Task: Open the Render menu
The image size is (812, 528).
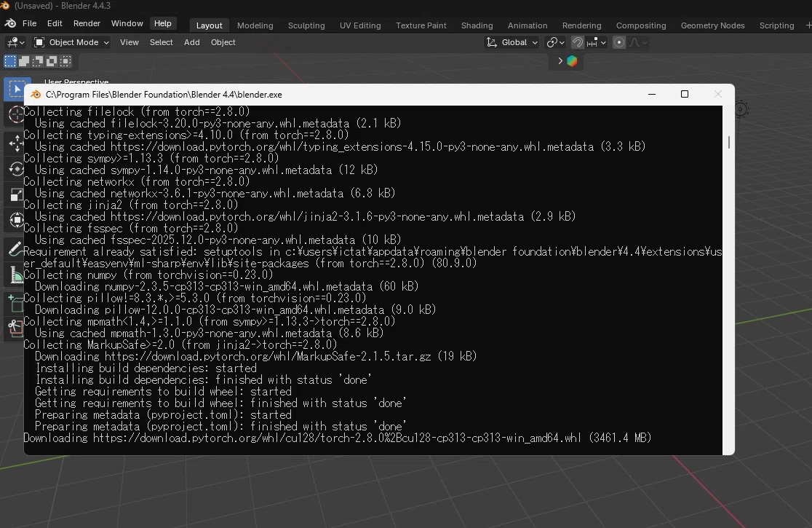Action: 87,23
